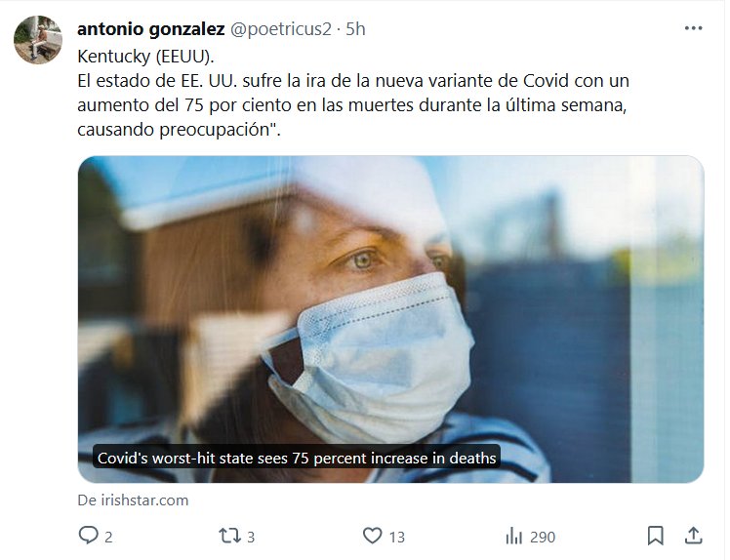Image resolution: width=730 pixels, height=560 pixels.
Task: Repost this tweet using the retweet icon
Action: pos(230,536)
